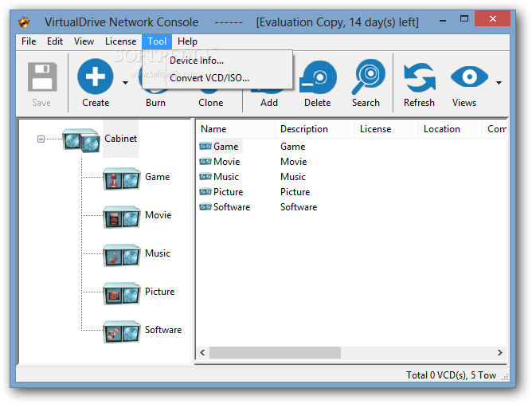Click the status bar VCD total text
Viewport: 532px width, 404px height.
(x=452, y=375)
